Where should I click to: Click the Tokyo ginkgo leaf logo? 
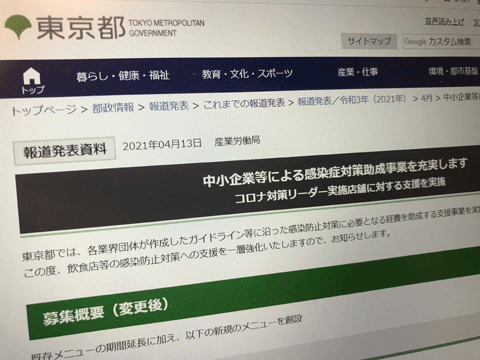pyautogui.click(x=18, y=27)
